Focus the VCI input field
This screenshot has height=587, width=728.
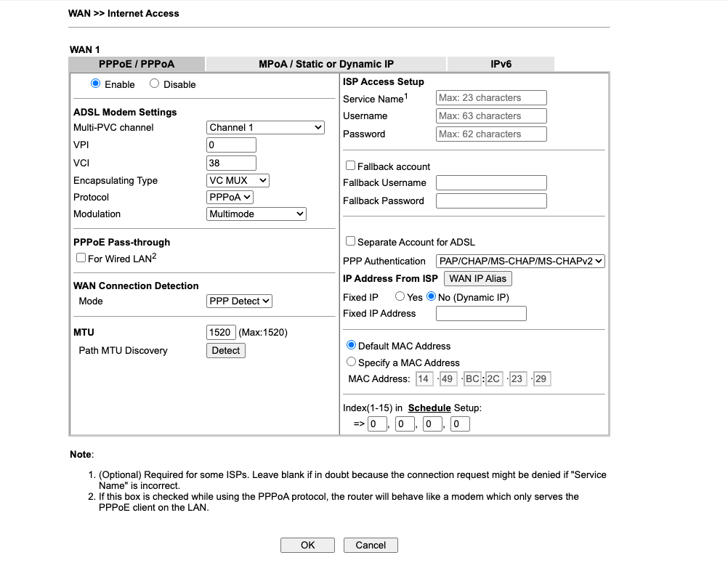click(x=231, y=163)
